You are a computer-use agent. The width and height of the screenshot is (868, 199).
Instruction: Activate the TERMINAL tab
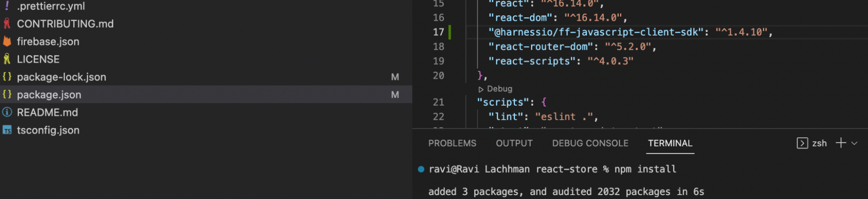pyautogui.click(x=670, y=143)
